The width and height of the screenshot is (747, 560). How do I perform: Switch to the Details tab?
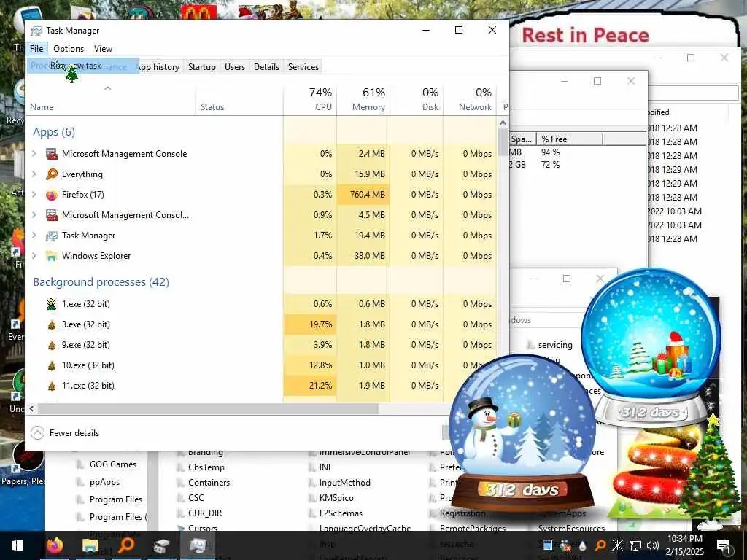tap(266, 66)
